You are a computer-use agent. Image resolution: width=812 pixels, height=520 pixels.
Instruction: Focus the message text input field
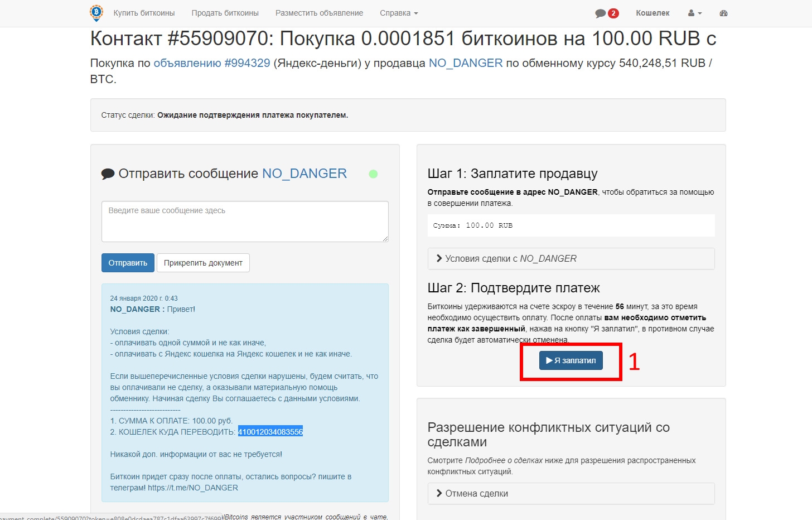pyautogui.click(x=245, y=222)
